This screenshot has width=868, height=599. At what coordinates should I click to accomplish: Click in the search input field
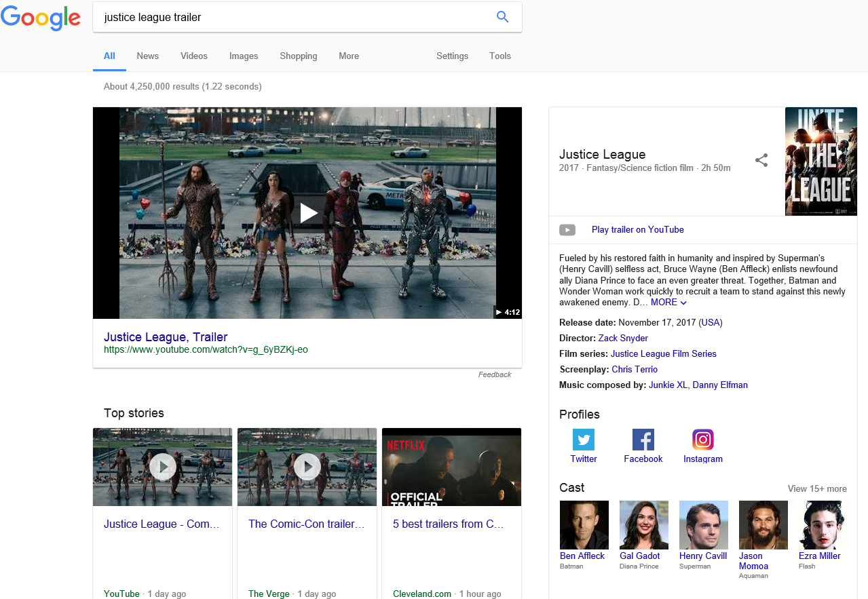[292, 18]
